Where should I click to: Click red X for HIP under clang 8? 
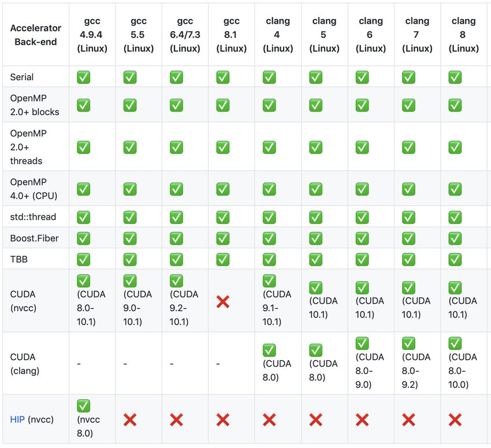coord(455,420)
